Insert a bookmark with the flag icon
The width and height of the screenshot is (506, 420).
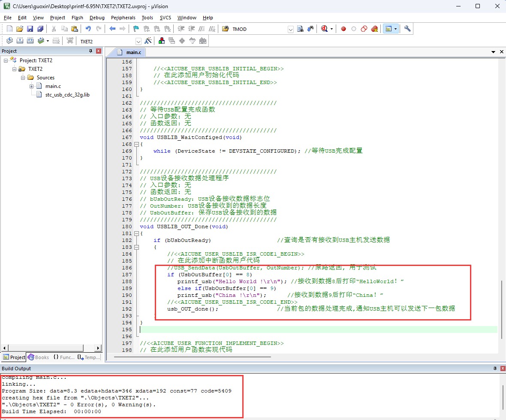[x=136, y=29]
